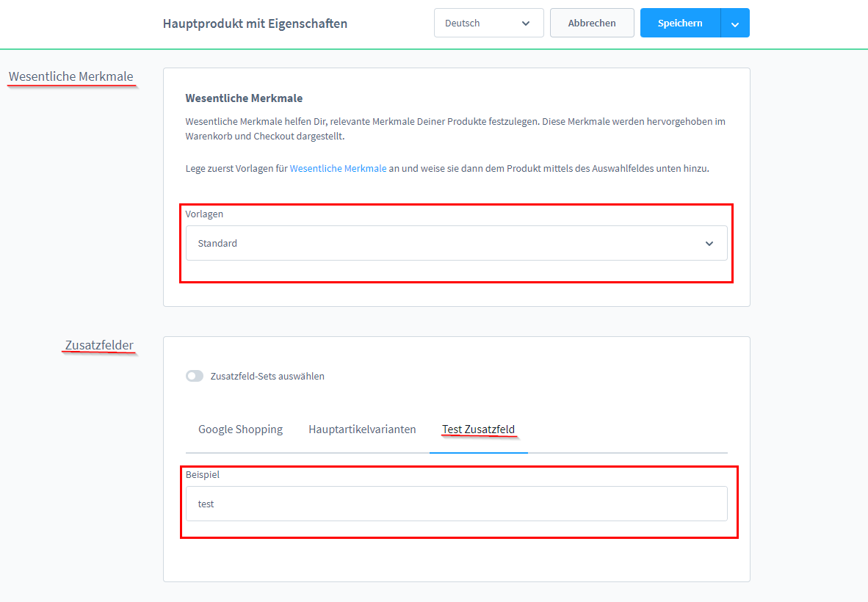Click the Zusatzfeld-Sets auswählen label text
The height and width of the screenshot is (602, 868).
[x=267, y=377]
